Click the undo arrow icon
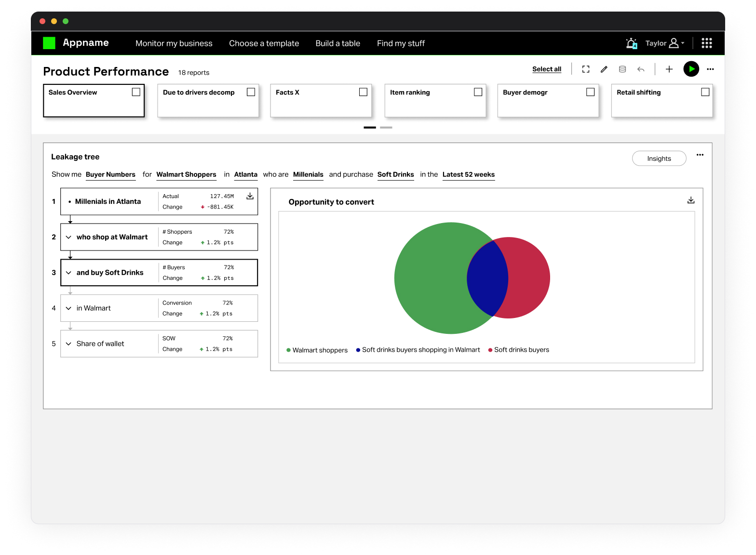 641,69
